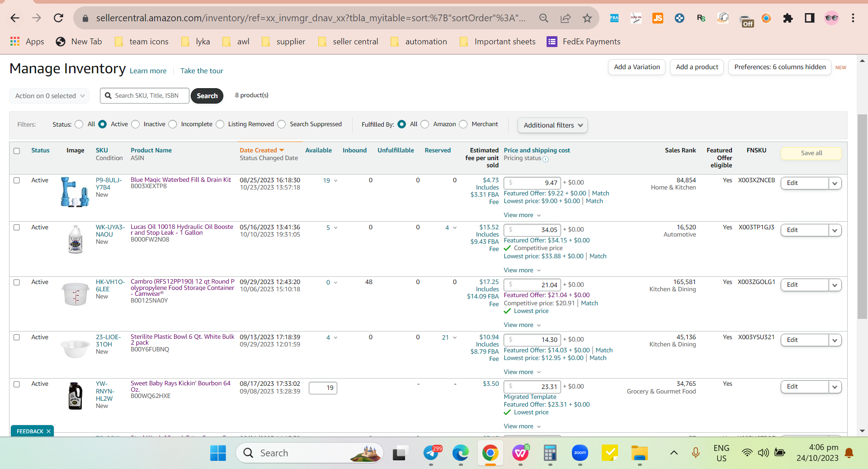
Task: Expand Reserved quantity arrow for Lucas Oil row
Action: point(454,227)
